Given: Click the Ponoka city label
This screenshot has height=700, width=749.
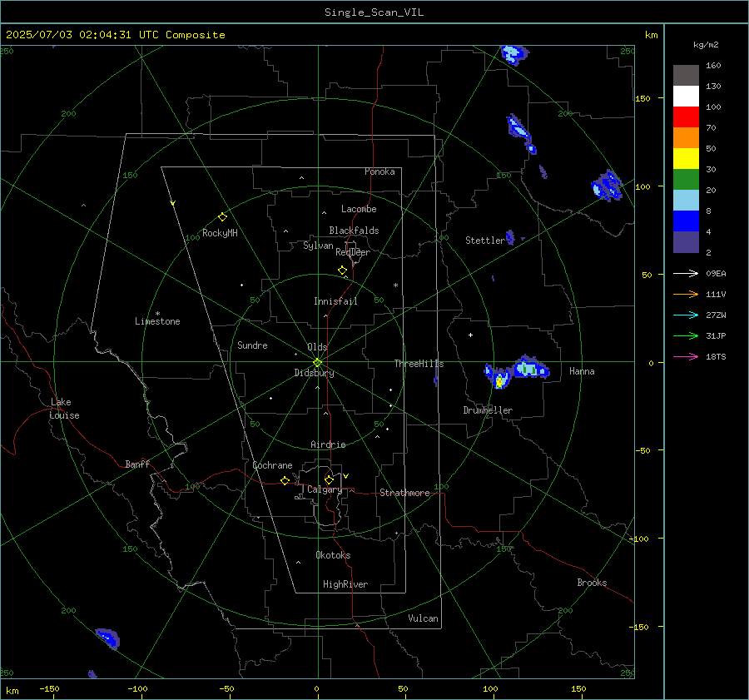Looking at the screenshot, I should tap(379, 171).
